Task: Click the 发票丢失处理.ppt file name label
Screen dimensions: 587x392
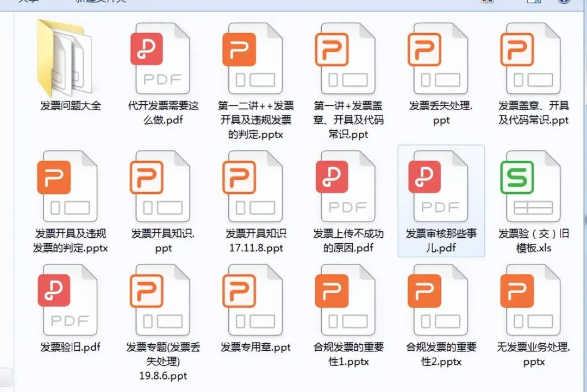Action: [441, 113]
